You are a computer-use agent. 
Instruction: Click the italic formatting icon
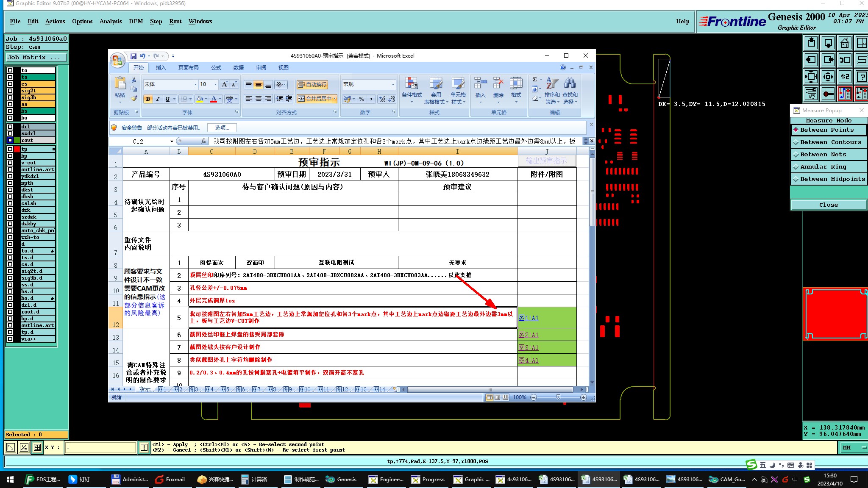pos(158,99)
